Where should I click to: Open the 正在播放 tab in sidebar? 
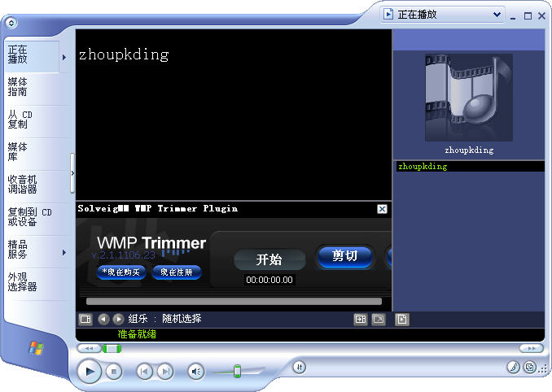32,56
